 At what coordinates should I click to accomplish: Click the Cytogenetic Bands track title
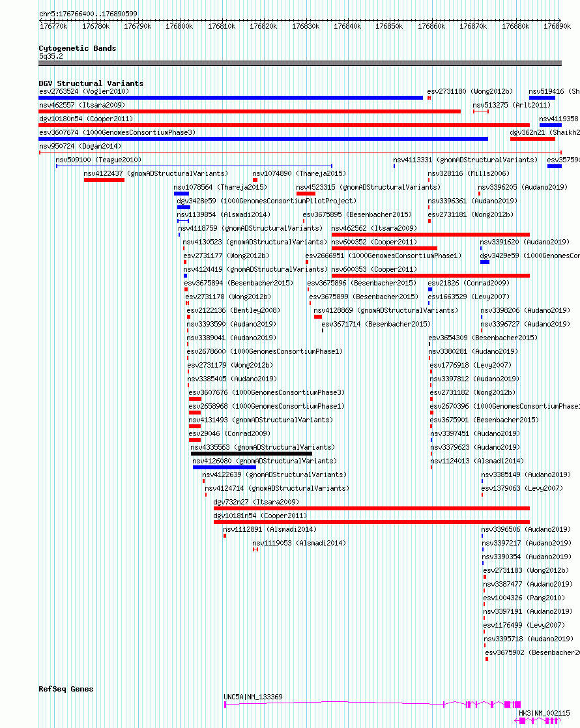pyautogui.click(x=78, y=48)
